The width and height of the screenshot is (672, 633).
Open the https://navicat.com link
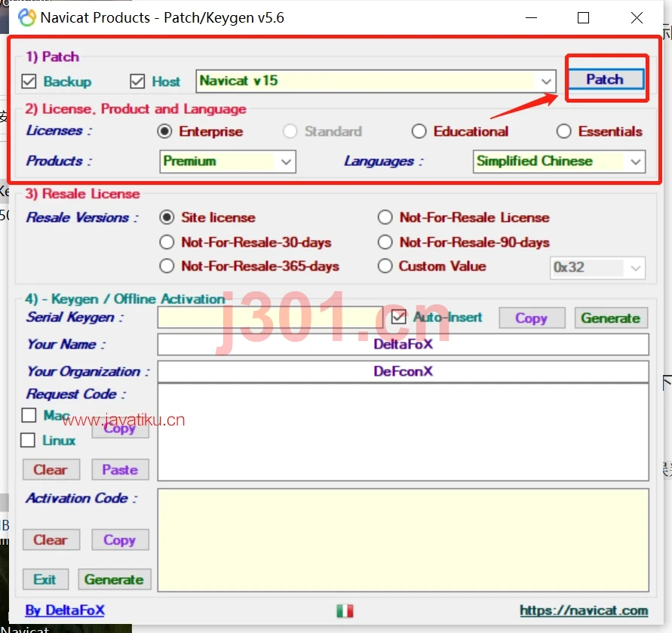(x=584, y=610)
